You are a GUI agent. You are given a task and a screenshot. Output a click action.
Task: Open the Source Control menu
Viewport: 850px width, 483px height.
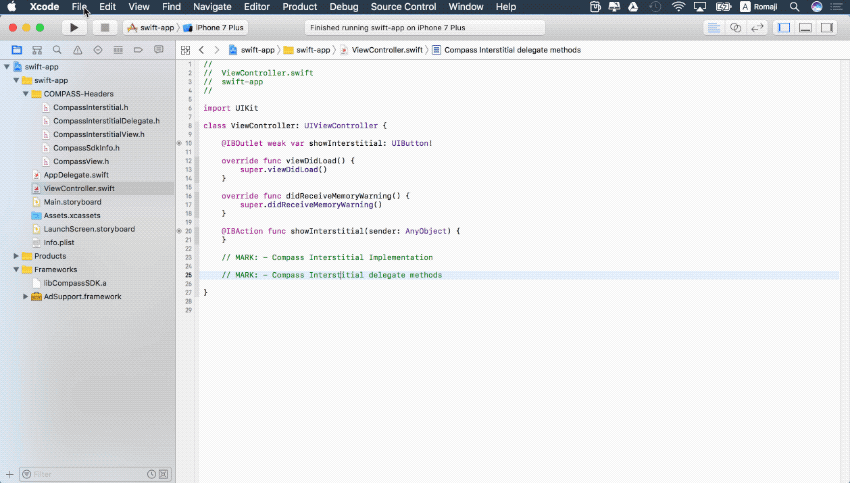point(403,7)
